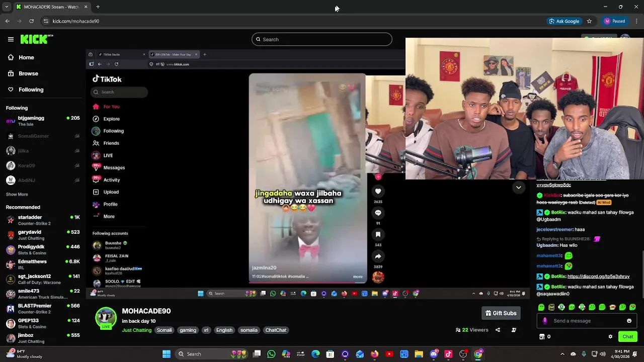This screenshot has width=644, height=362.
Task: Open Following in Kick sidebar
Action: [25, 89]
